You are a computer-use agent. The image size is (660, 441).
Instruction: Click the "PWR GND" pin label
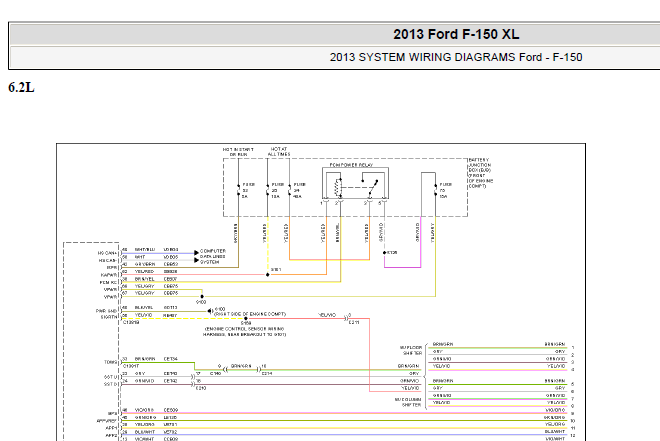coord(106,311)
